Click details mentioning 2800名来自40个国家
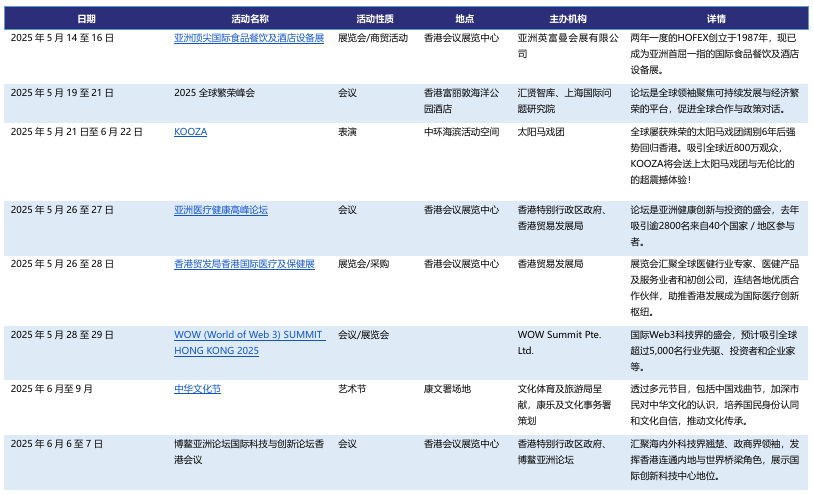 (714, 225)
